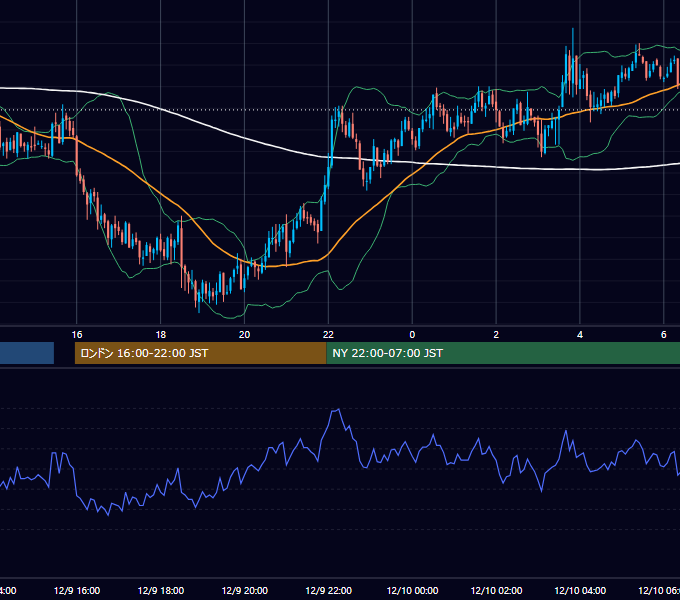680x600 pixels.
Task: Click the 12/10 02:00 date label
Action: tap(496, 590)
